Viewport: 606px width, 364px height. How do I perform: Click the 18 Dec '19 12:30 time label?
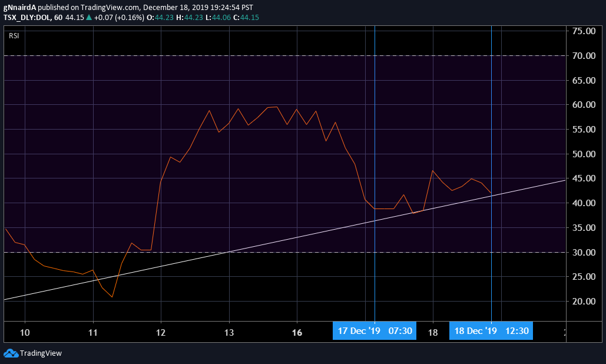pos(491,331)
